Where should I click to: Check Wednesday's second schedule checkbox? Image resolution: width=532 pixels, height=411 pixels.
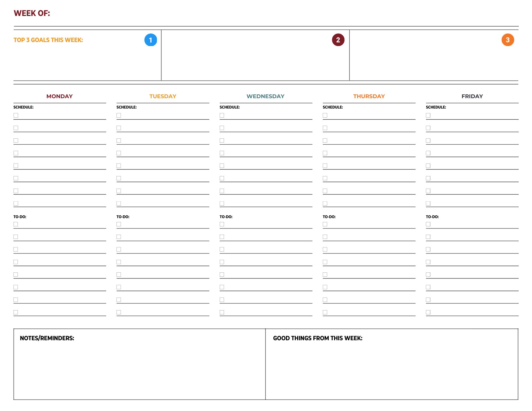tap(222, 128)
